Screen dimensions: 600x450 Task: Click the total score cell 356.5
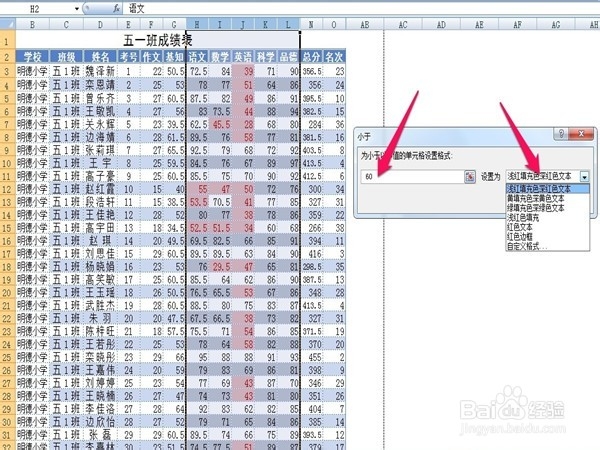point(311,71)
